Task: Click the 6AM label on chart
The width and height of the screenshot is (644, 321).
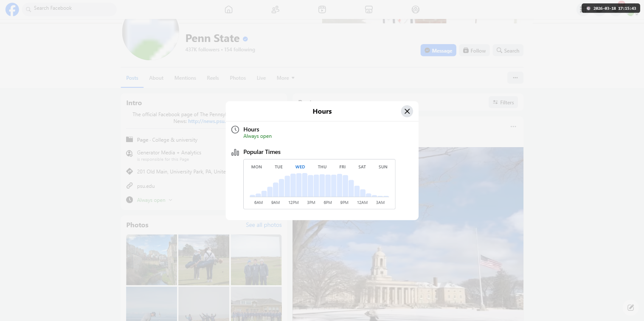Action: pyautogui.click(x=259, y=203)
